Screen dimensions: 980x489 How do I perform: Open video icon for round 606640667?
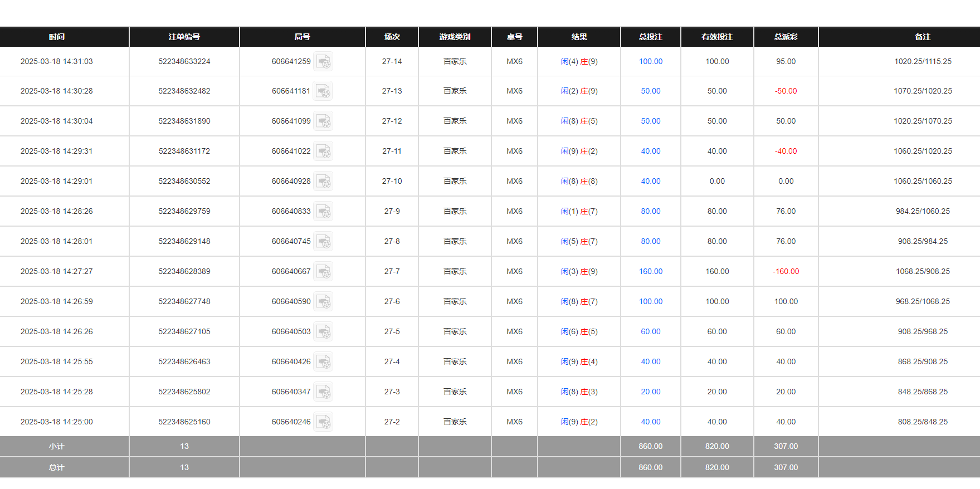(323, 271)
